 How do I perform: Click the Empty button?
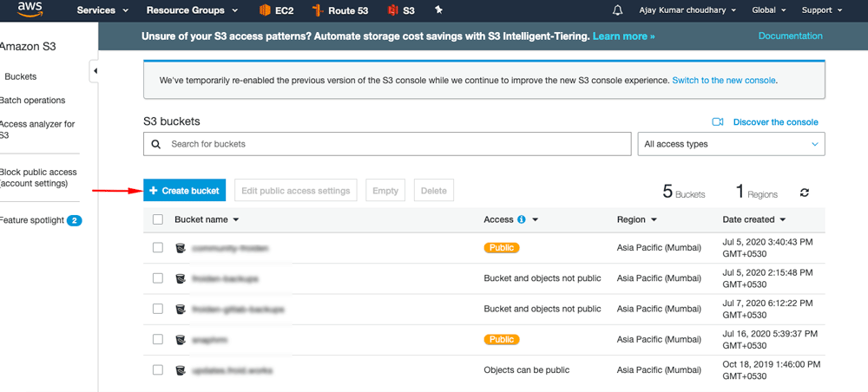385,191
